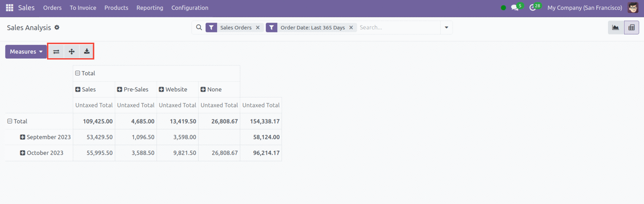The width and height of the screenshot is (644, 204).
Task: Download the pivot table as xlsx
Action: (x=87, y=51)
